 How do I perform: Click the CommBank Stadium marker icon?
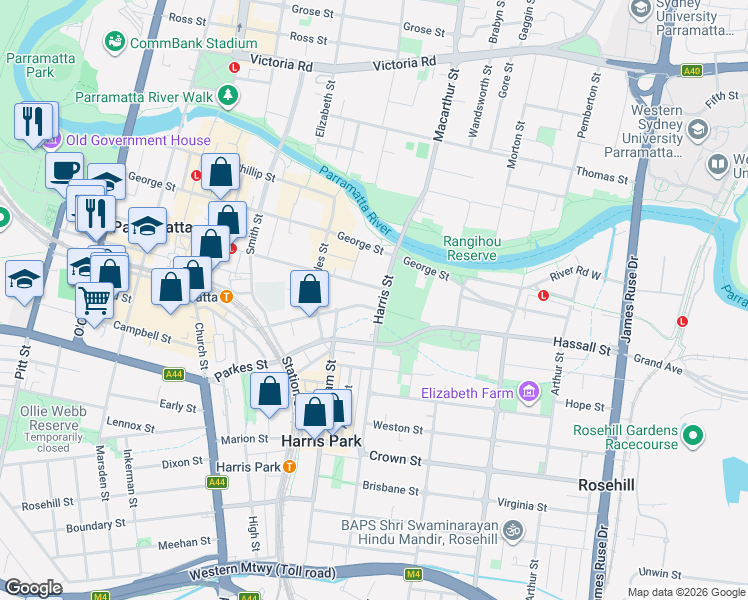114,42
